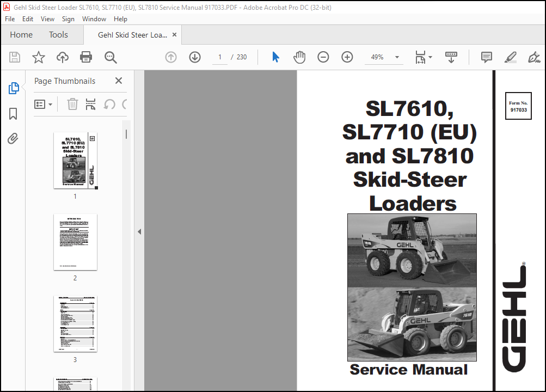Open thumbnails options dropdown menu
The width and height of the screenshot is (546, 392).
click(x=43, y=104)
